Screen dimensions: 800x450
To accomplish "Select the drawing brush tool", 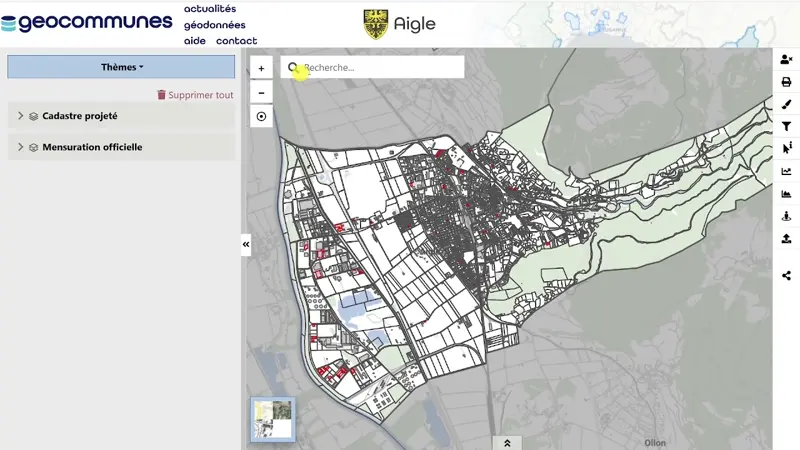I will pyautogui.click(x=786, y=104).
